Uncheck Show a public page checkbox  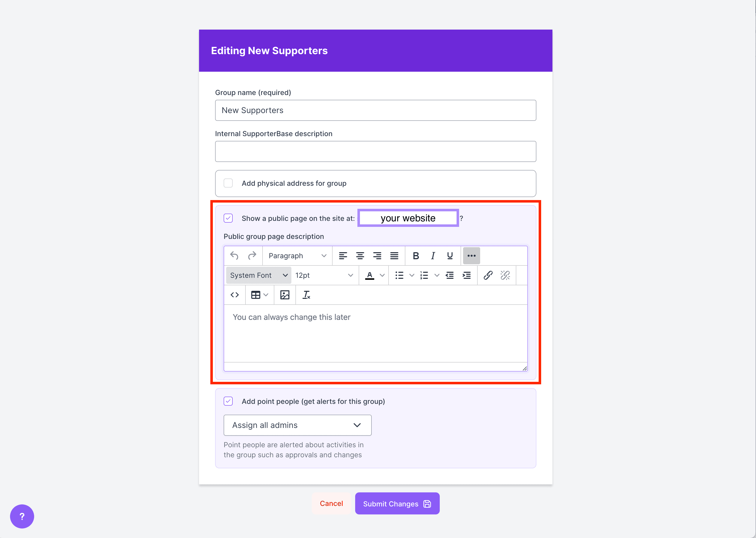tap(228, 218)
